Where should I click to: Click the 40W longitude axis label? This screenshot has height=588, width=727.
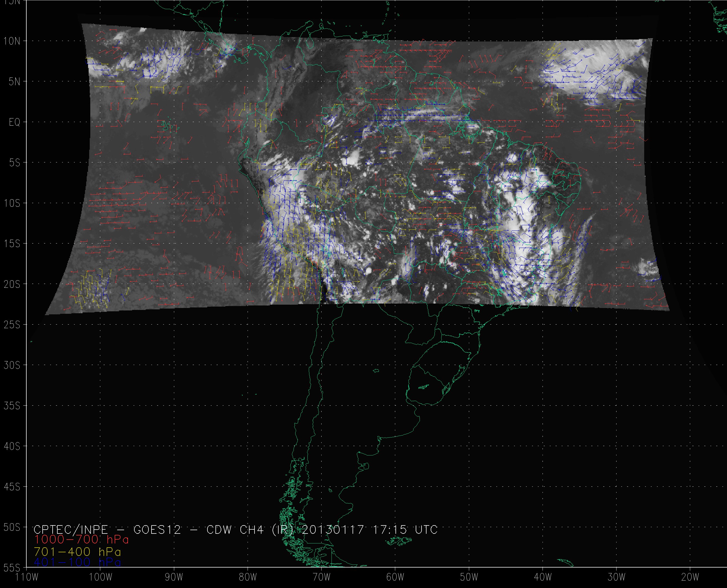(543, 577)
